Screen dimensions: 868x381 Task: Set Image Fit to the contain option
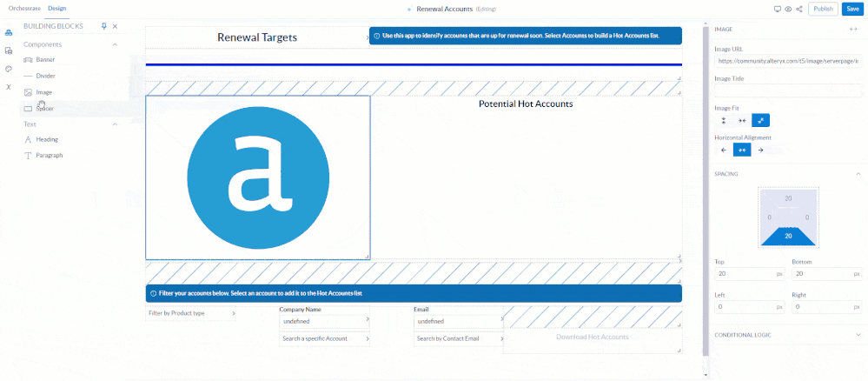tap(760, 120)
